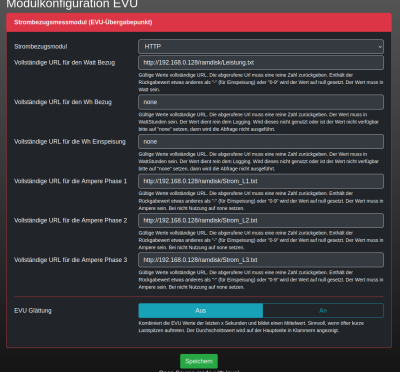Select the Wh Einspeisung URL field
This screenshot has width=400, height=372.
coord(261,142)
